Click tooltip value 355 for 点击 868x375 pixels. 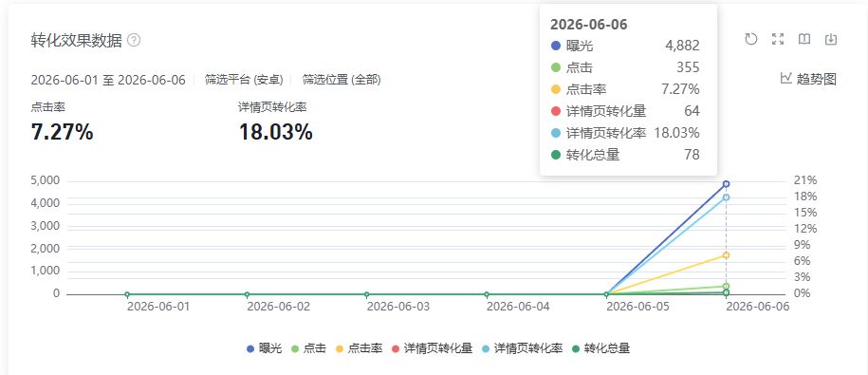688,67
